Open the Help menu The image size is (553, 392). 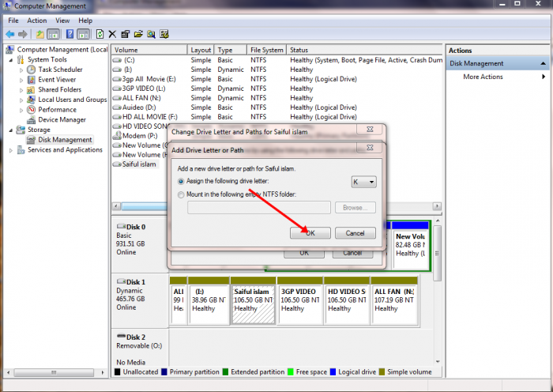coord(85,21)
